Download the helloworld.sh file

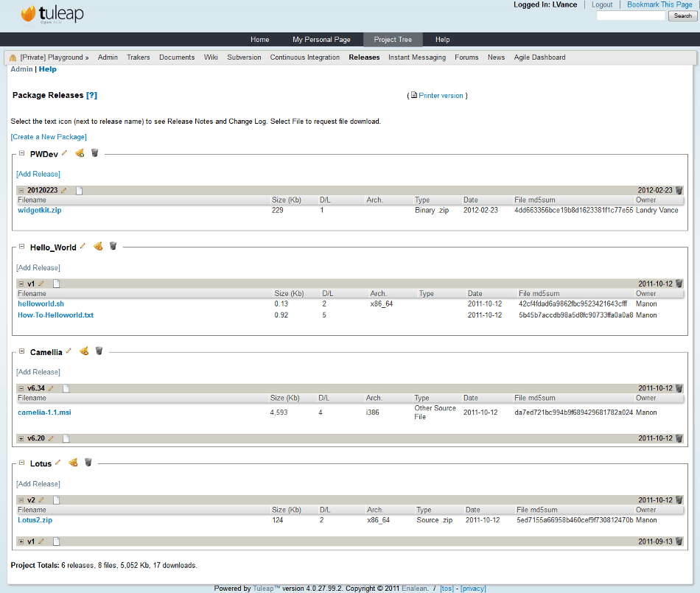(41, 303)
